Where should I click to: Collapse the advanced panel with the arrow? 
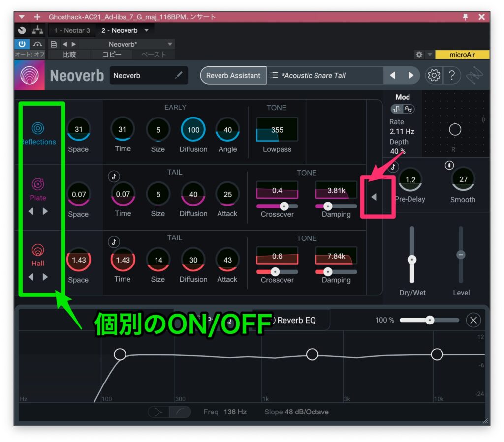point(374,197)
